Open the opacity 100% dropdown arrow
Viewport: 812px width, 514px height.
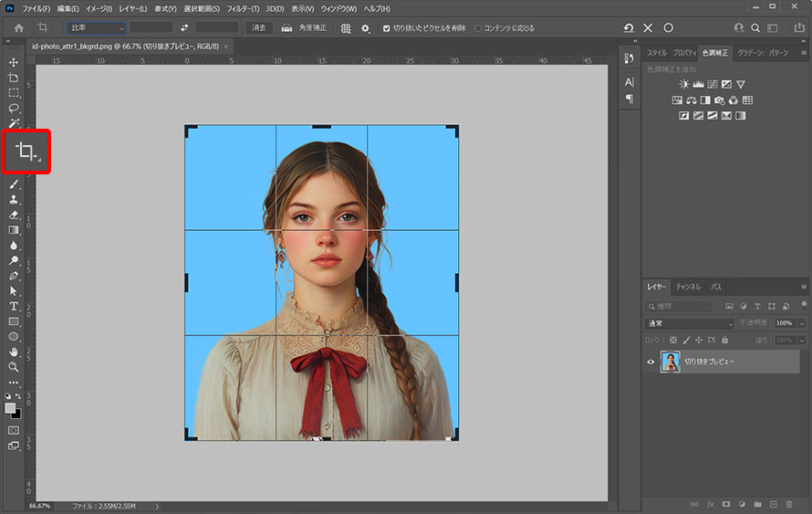(802, 323)
